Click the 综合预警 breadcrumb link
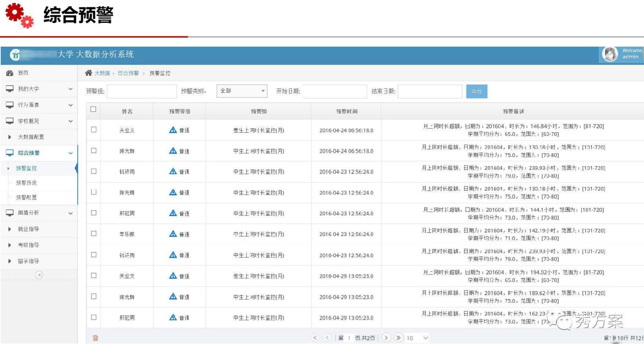The image size is (644, 349). coord(128,73)
